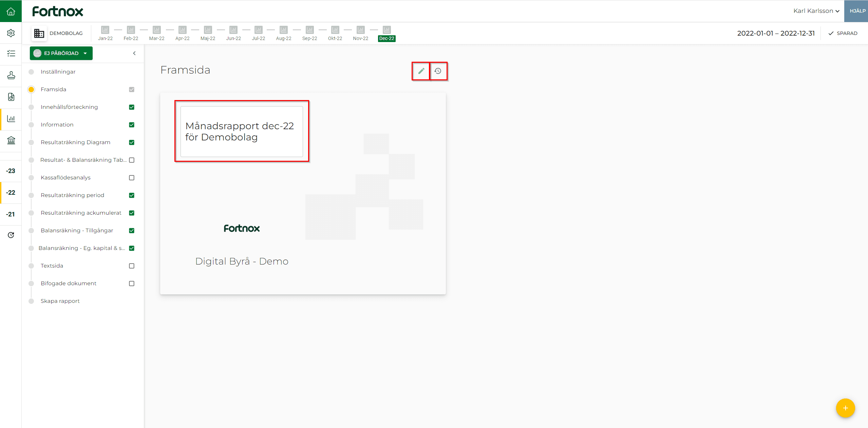868x428 pixels.
Task: Switch to year -23
Action: point(11,171)
